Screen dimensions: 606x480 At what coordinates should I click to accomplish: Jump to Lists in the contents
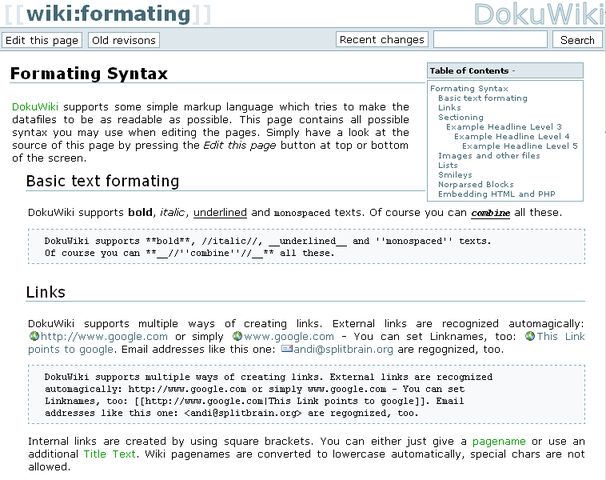(x=448, y=165)
